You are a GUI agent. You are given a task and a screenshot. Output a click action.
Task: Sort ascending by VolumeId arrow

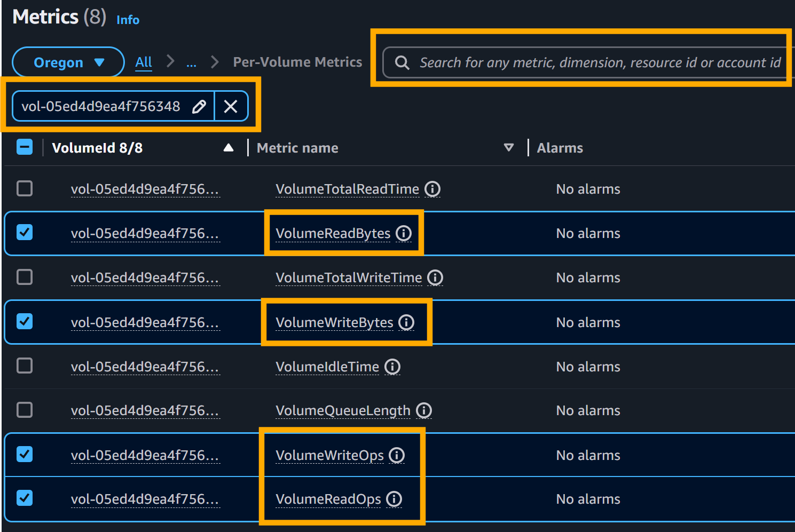229,148
